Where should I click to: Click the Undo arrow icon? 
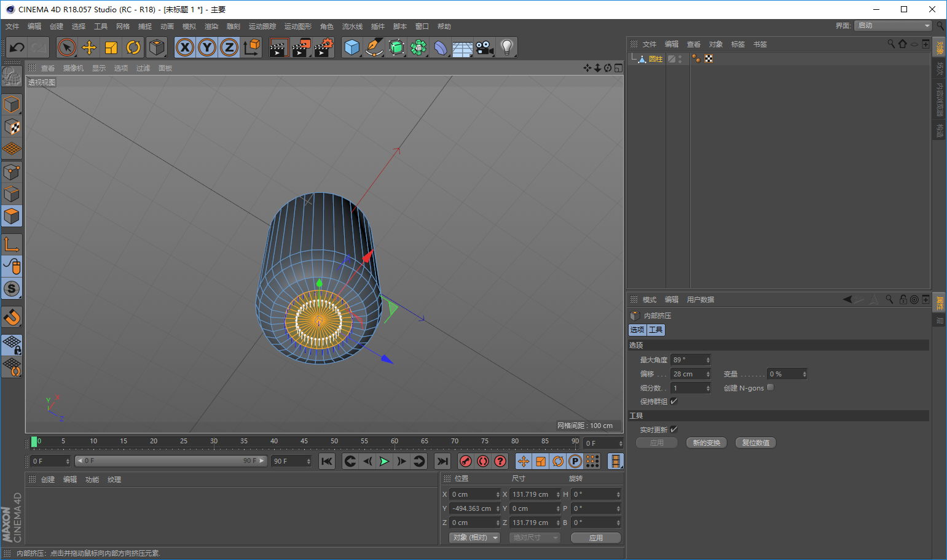[x=17, y=47]
